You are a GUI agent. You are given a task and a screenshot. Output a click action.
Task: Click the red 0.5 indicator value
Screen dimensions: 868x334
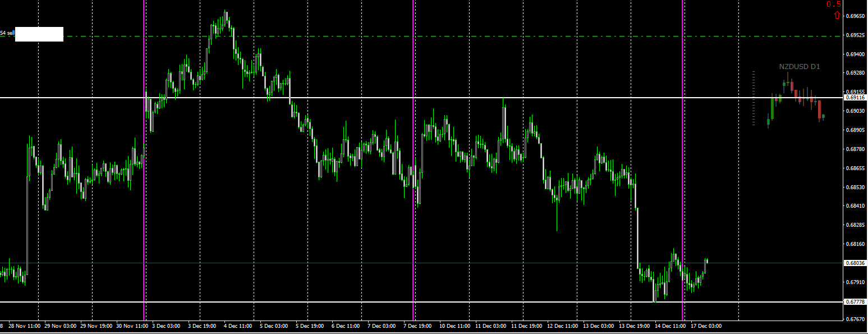833,4
